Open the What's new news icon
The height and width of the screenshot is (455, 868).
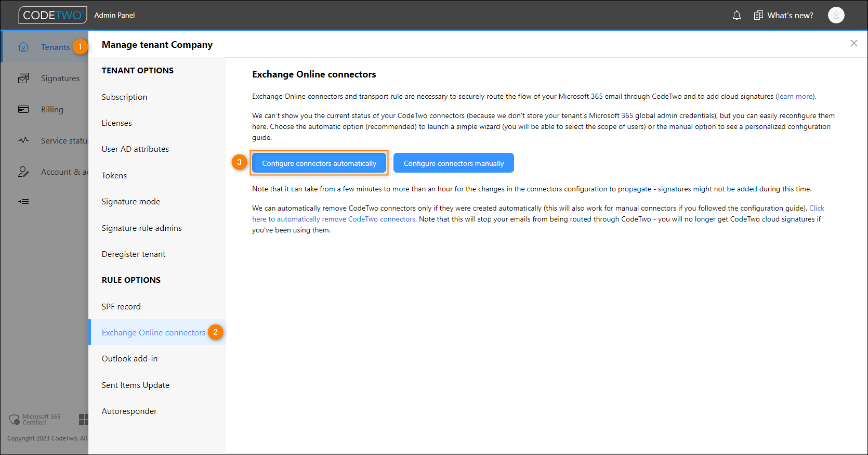[758, 16]
